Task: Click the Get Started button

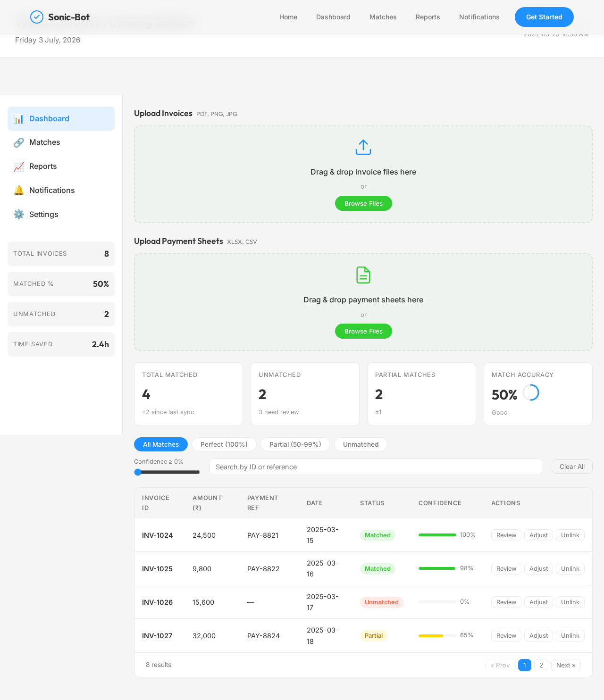Action: pos(544,17)
